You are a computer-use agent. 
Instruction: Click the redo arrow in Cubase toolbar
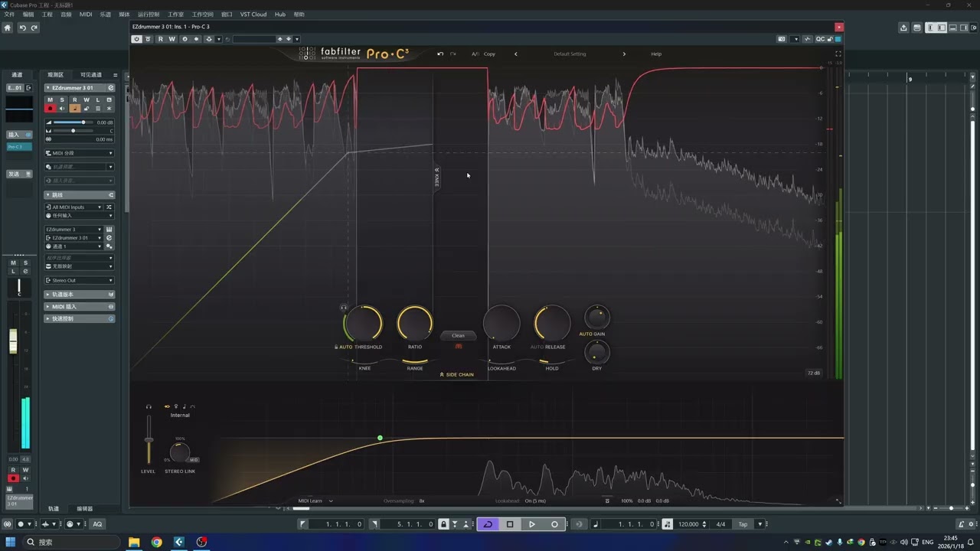(34, 28)
